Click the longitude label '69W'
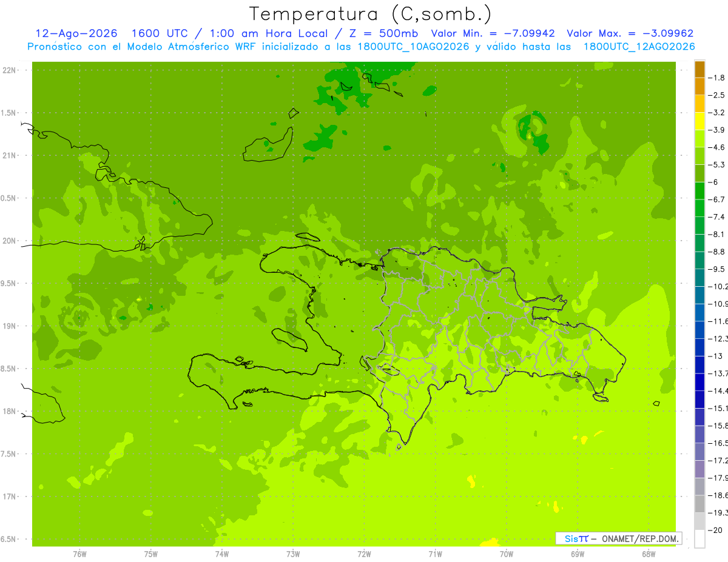728x562 pixels. click(578, 554)
